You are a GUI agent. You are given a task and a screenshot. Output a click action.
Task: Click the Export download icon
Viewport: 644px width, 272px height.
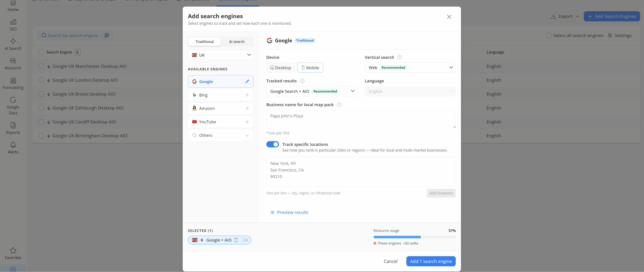(553, 16)
